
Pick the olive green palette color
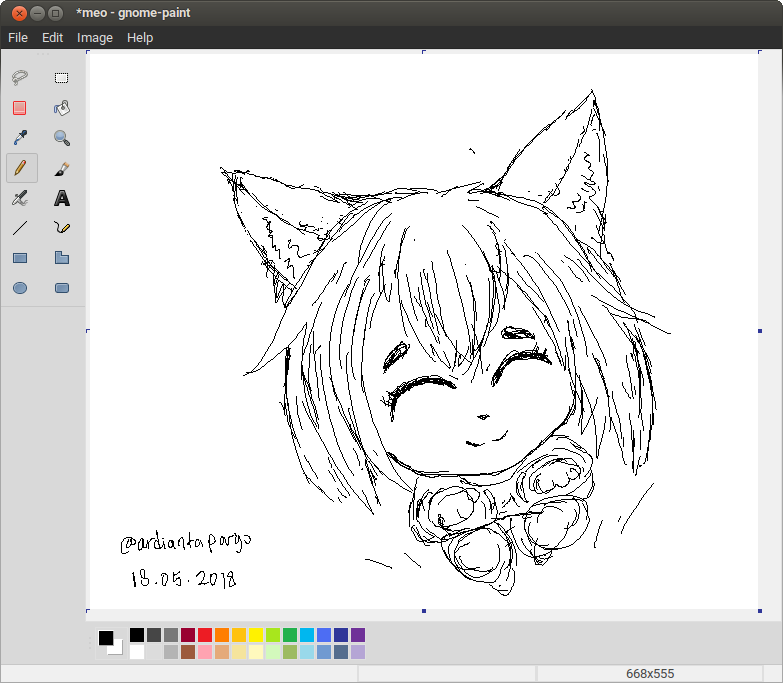(290, 652)
